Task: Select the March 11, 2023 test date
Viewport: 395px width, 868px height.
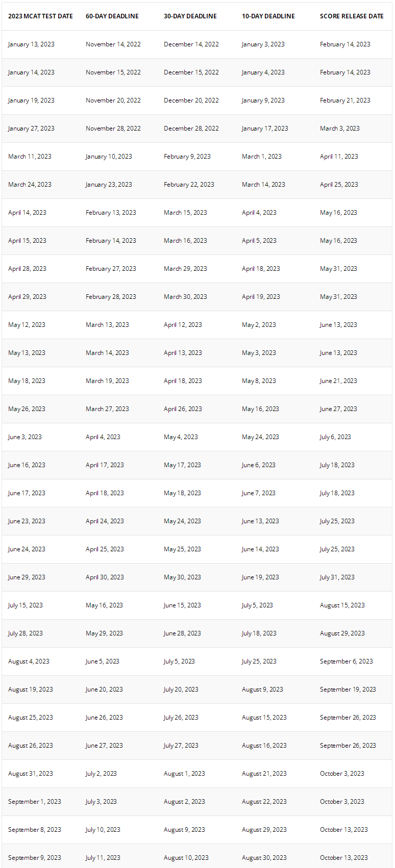Action: [x=30, y=157]
